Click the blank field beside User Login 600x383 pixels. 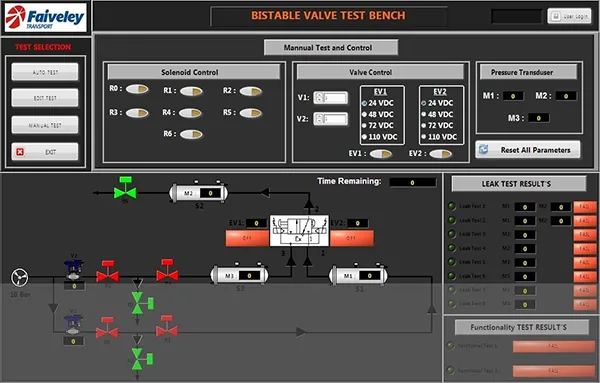[x=517, y=16]
